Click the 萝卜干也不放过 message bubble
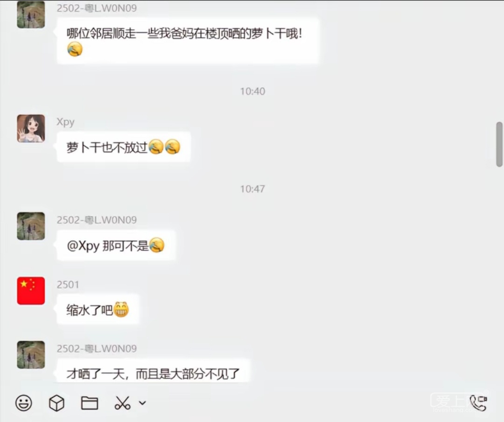504x422 pixels. point(124,148)
